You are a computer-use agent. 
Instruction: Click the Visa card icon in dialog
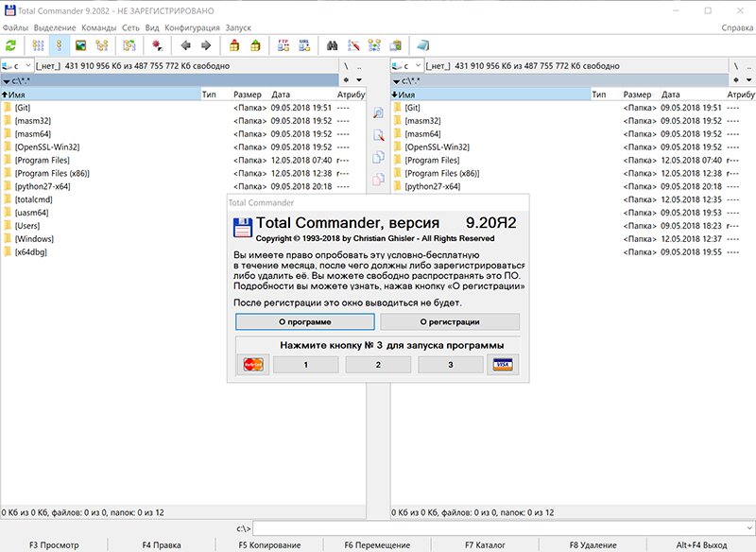pyautogui.click(x=503, y=365)
